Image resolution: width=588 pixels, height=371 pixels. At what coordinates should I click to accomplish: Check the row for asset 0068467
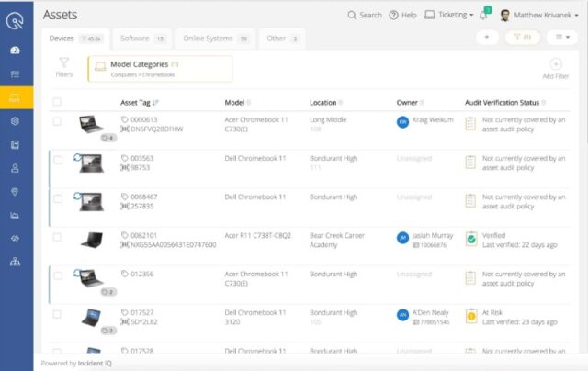click(58, 198)
